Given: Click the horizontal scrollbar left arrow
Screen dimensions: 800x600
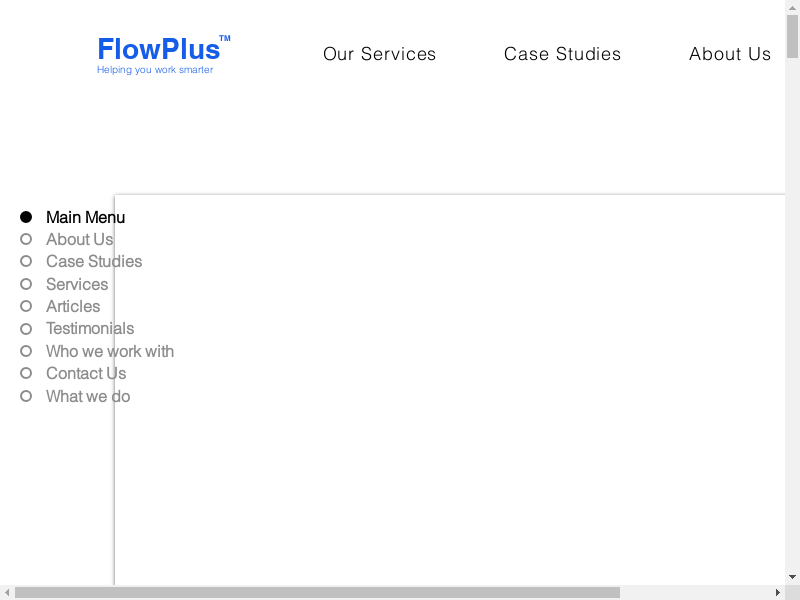Looking at the screenshot, I should (x=7, y=593).
